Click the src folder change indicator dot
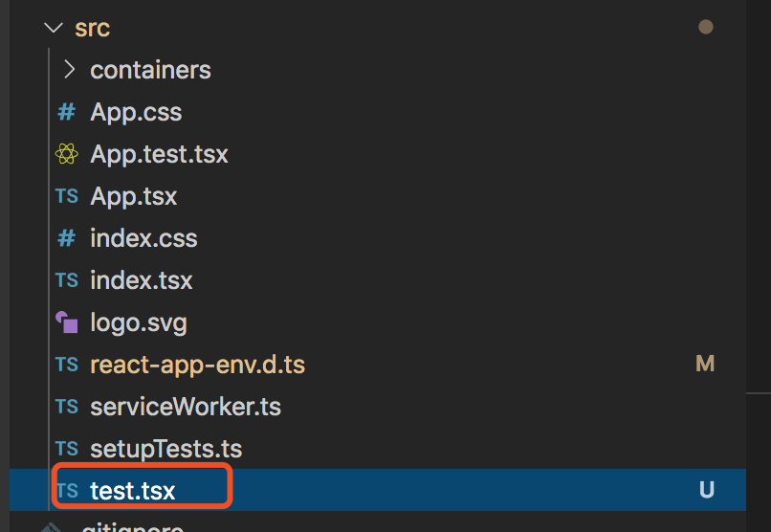 [706, 28]
